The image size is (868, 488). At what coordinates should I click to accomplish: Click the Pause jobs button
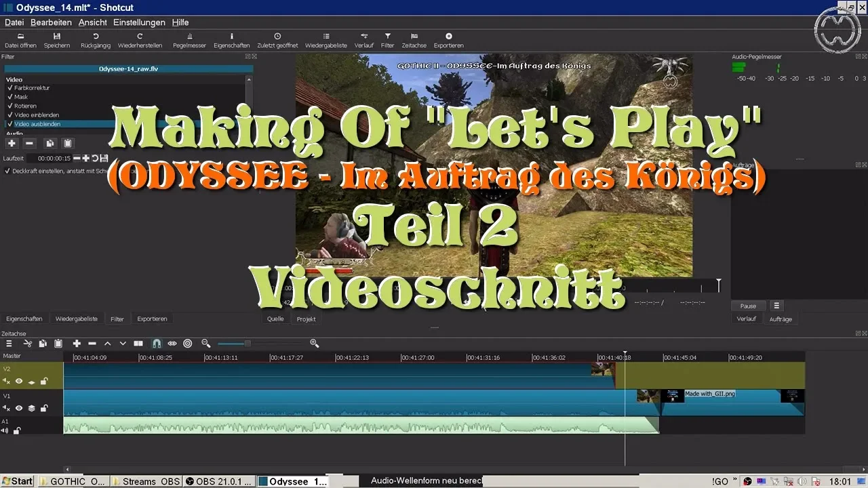pos(748,306)
